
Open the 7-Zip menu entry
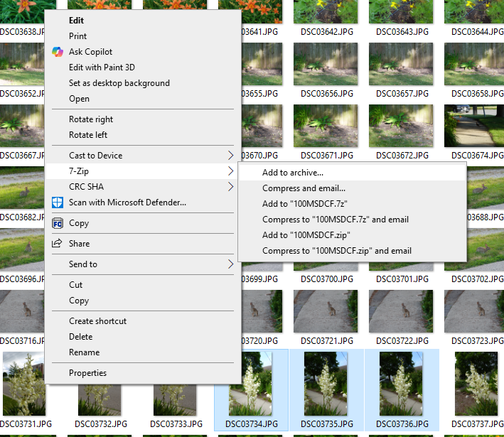pyautogui.click(x=143, y=171)
